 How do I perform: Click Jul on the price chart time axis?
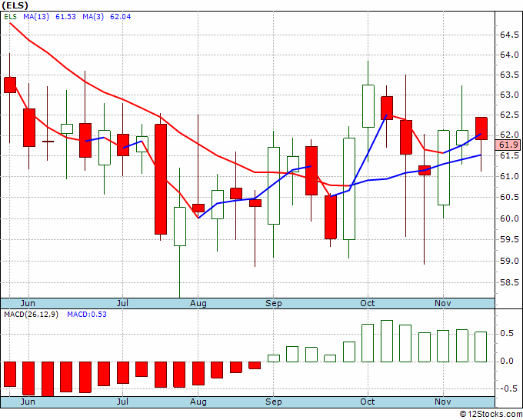coord(122,303)
